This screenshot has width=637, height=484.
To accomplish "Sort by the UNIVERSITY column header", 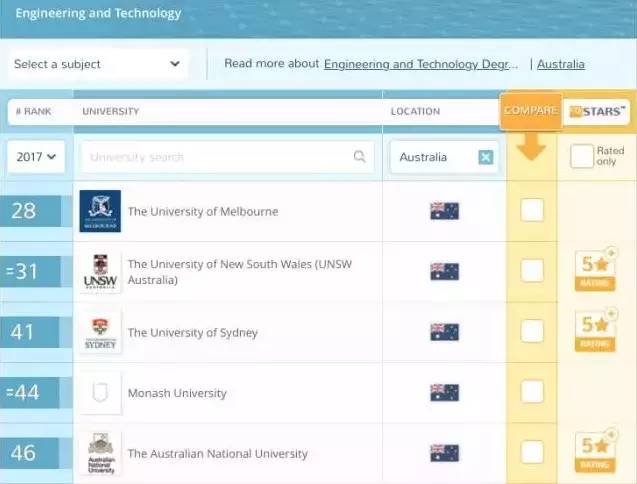I will point(110,111).
